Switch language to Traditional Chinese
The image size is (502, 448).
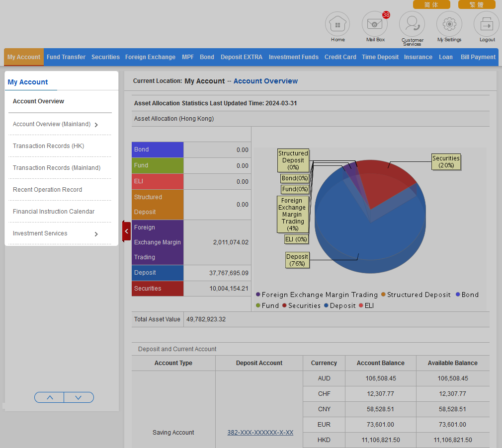point(476,4)
